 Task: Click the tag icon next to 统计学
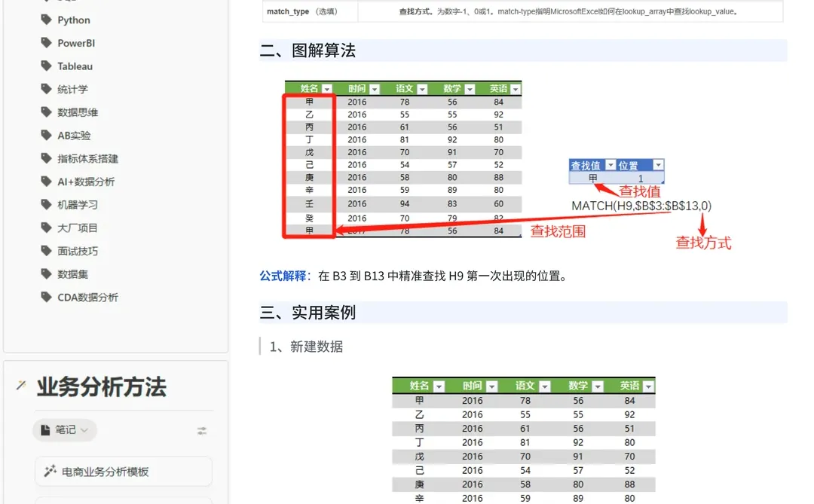coord(44,89)
